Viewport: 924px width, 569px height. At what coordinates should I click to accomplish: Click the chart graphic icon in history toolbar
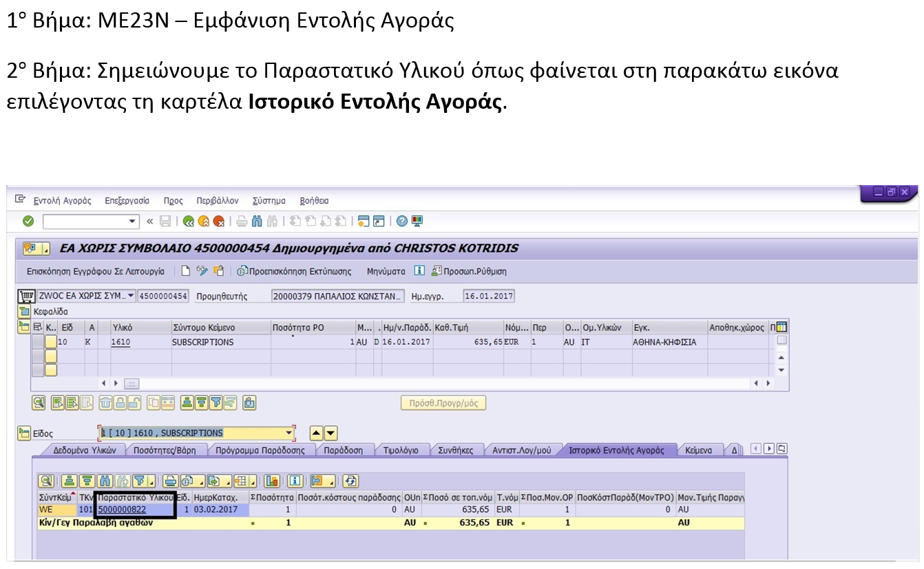[272, 481]
